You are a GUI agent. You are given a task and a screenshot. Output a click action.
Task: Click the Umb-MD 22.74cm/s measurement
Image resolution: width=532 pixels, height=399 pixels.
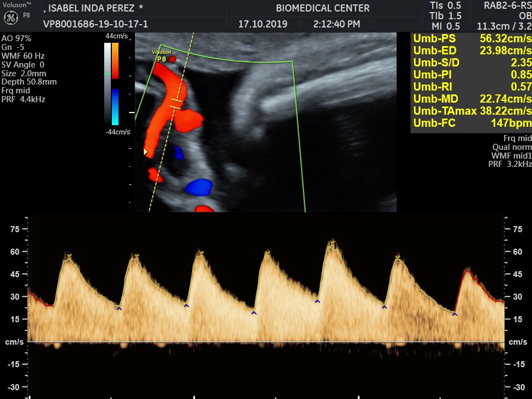click(x=472, y=99)
